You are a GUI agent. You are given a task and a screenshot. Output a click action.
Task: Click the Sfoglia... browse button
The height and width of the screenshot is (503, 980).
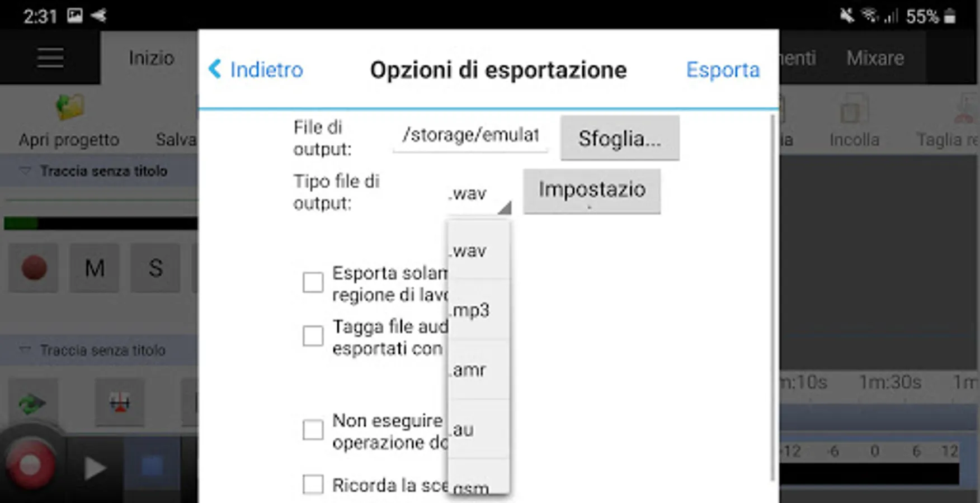click(x=620, y=138)
